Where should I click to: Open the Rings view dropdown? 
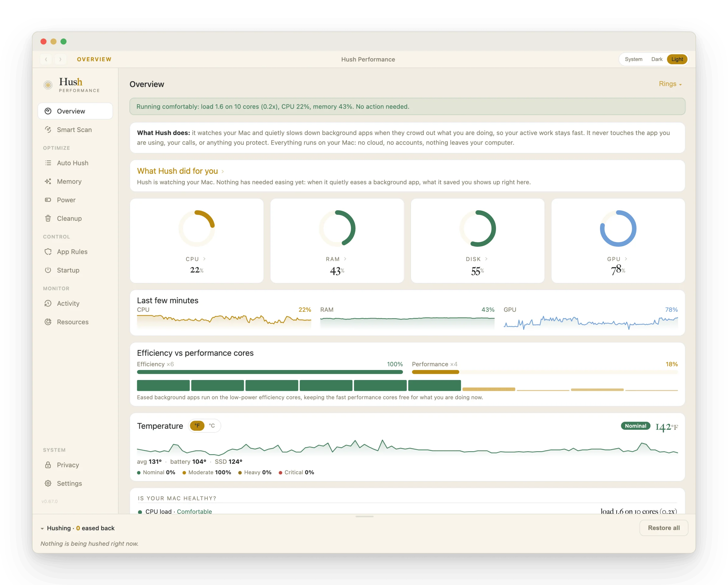coord(670,84)
